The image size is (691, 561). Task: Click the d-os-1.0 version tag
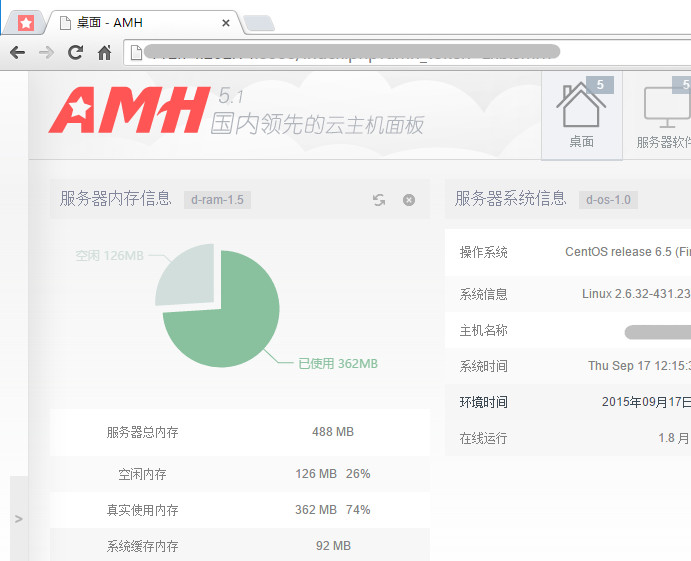[608, 200]
